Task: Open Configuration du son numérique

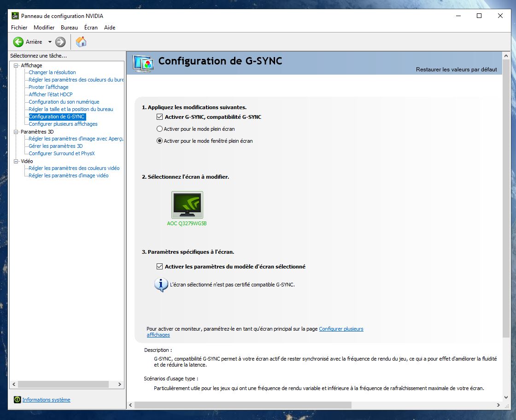Action: (x=64, y=102)
